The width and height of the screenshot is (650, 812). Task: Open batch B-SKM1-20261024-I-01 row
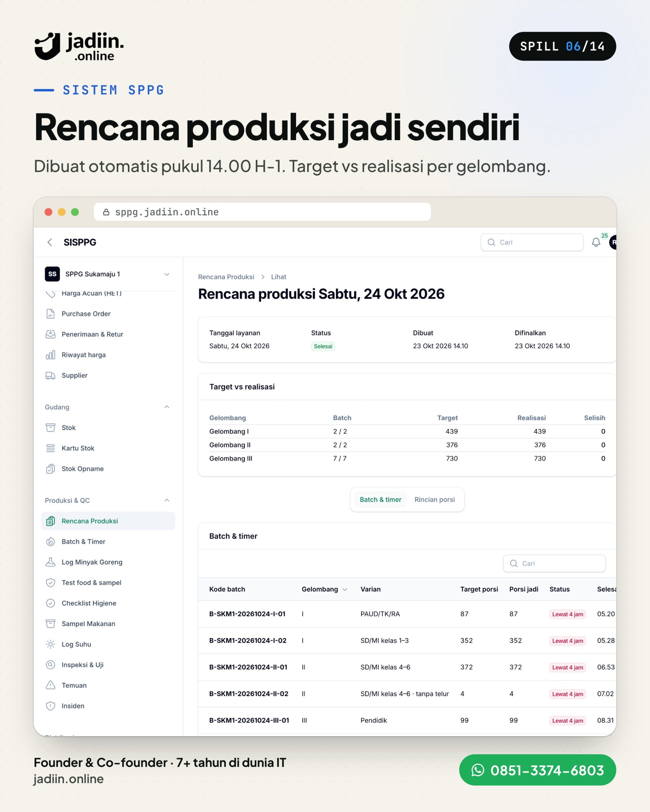point(407,614)
